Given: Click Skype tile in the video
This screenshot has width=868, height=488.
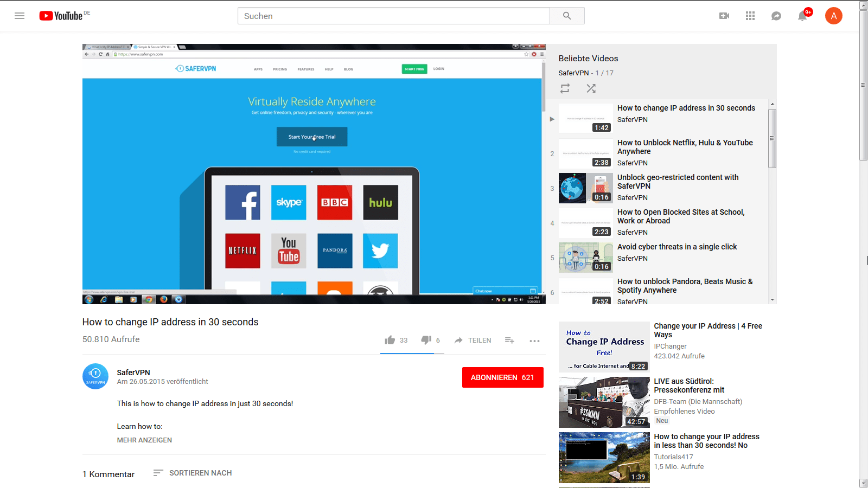Looking at the screenshot, I should pyautogui.click(x=289, y=202).
